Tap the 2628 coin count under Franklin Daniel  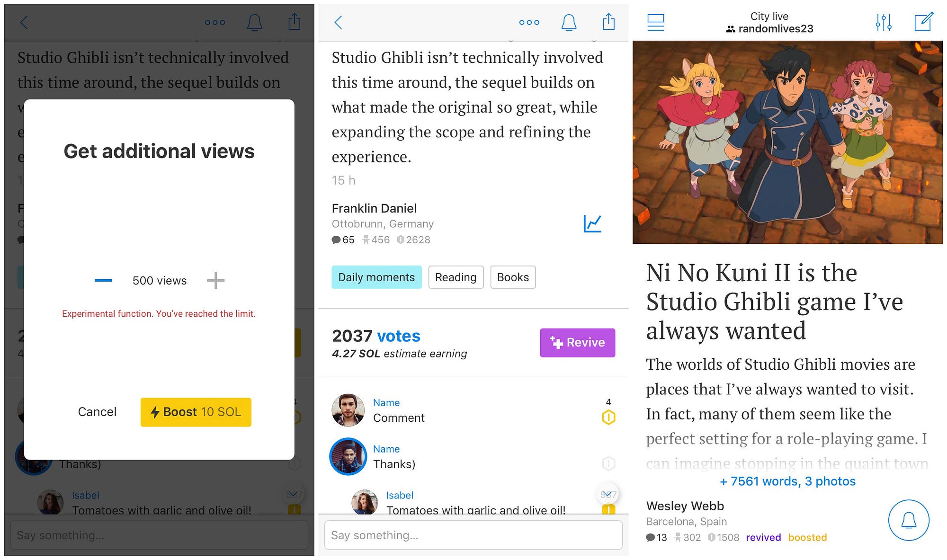click(413, 240)
